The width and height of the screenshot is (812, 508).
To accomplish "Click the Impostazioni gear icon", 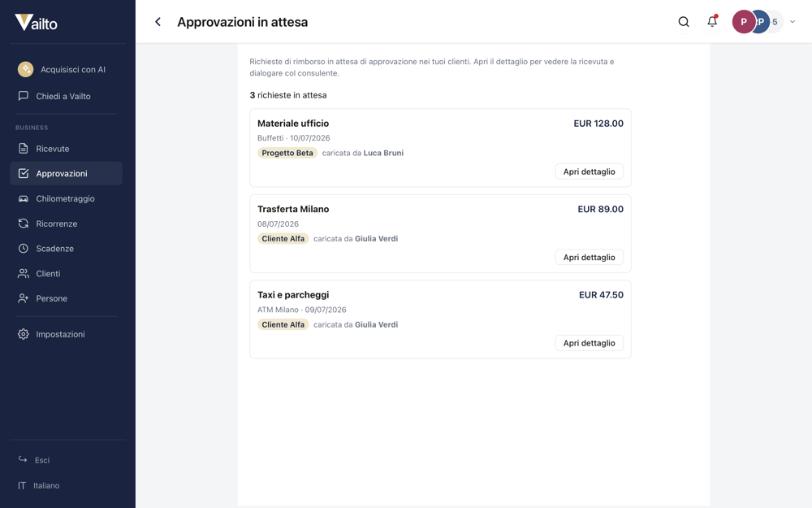I will (24, 334).
